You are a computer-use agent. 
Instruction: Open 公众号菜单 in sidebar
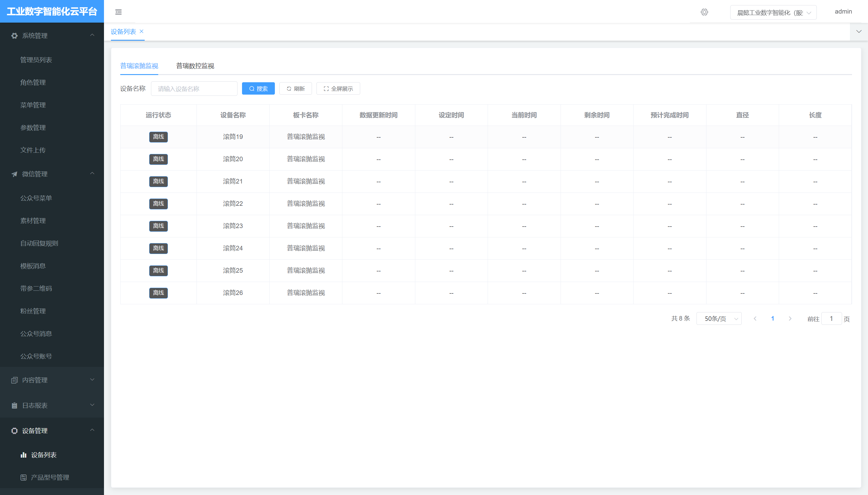[36, 198]
